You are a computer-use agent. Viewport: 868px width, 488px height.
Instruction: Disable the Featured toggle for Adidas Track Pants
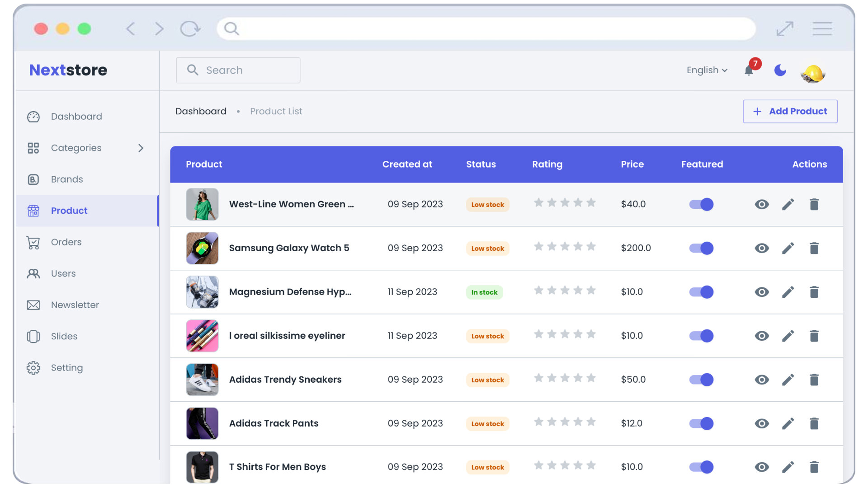tap(702, 423)
